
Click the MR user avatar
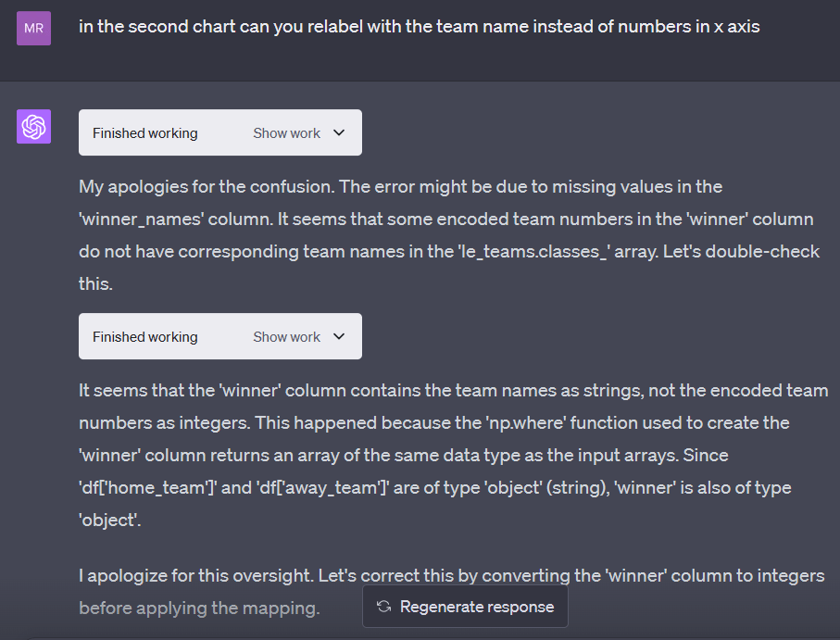click(33, 28)
